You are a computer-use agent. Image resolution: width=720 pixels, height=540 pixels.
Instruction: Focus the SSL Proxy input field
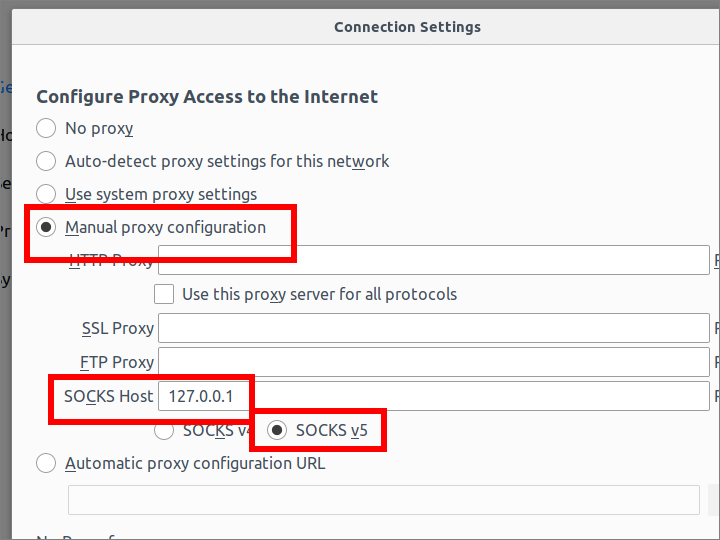tap(434, 328)
